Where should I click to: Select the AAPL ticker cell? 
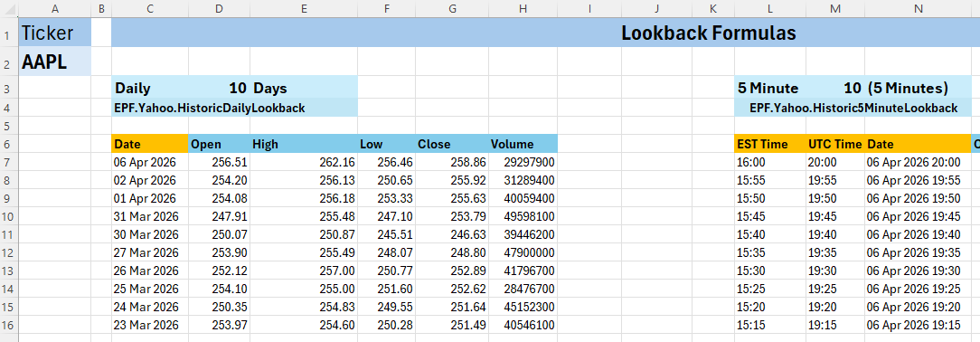55,62
